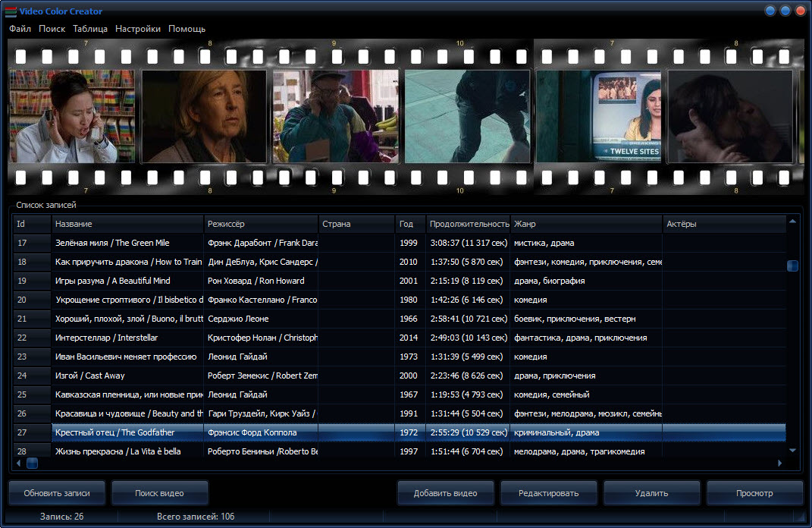This screenshot has width=812, height=528.
Task: Sort table by Режиссёр column header
Action: click(261, 224)
